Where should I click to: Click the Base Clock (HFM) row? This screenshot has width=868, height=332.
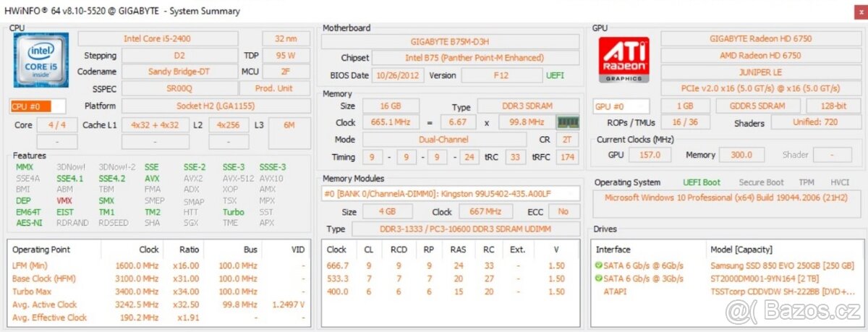pos(158,278)
